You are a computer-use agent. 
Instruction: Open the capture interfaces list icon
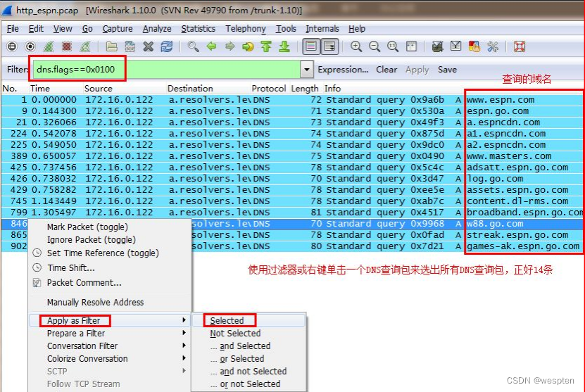point(12,46)
